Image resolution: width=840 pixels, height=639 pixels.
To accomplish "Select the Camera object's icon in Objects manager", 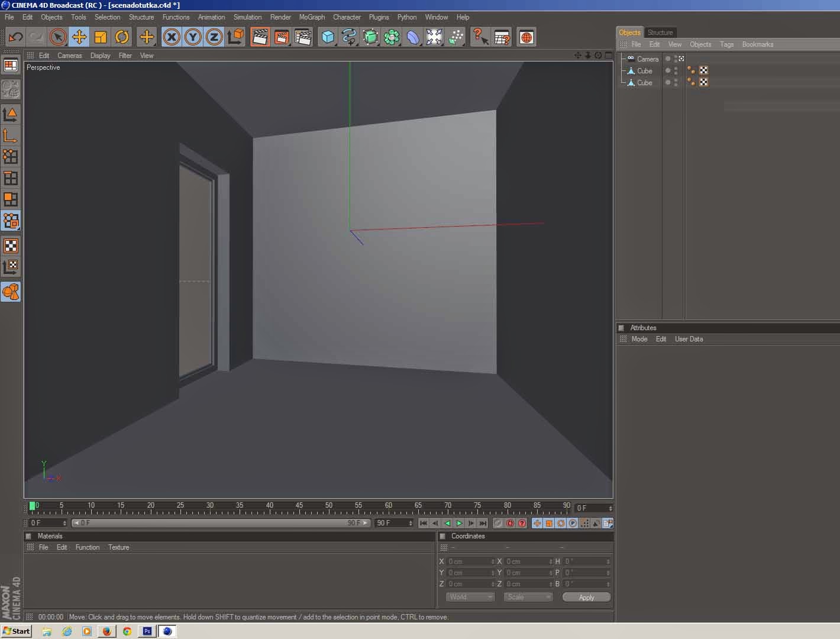I will click(x=631, y=59).
